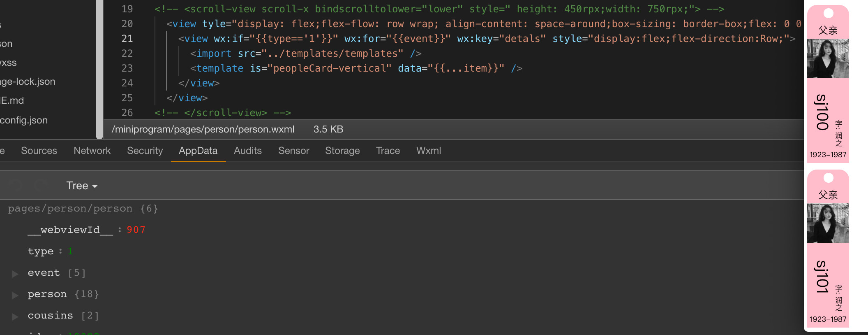This screenshot has height=335, width=868.
Task: Open the Sensor panel tab
Action: [293, 151]
